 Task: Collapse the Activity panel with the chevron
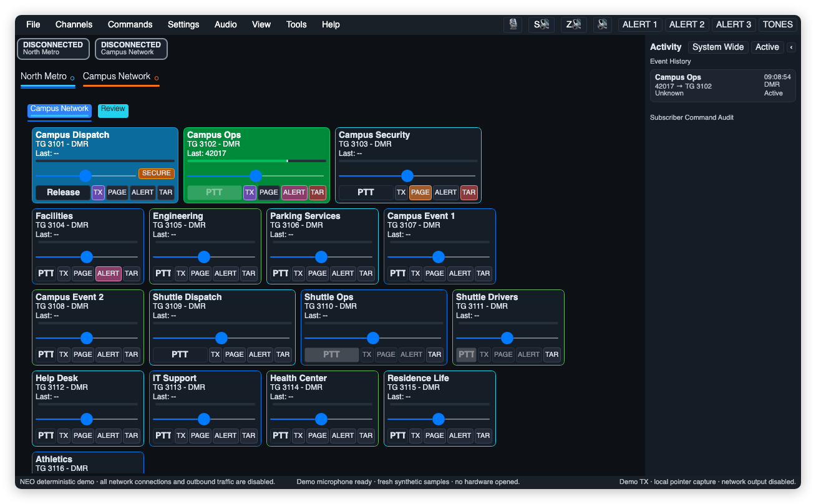pos(791,47)
